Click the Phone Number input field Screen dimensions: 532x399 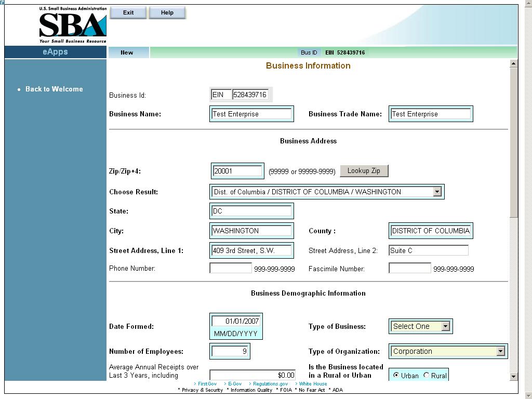pyautogui.click(x=231, y=268)
